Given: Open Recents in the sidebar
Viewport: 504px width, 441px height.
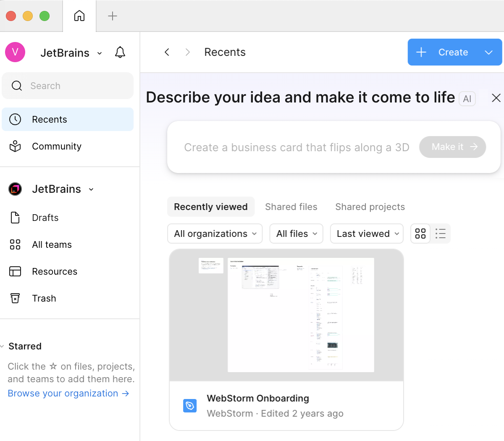Looking at the screenshot, I should [x=68, y=119].
